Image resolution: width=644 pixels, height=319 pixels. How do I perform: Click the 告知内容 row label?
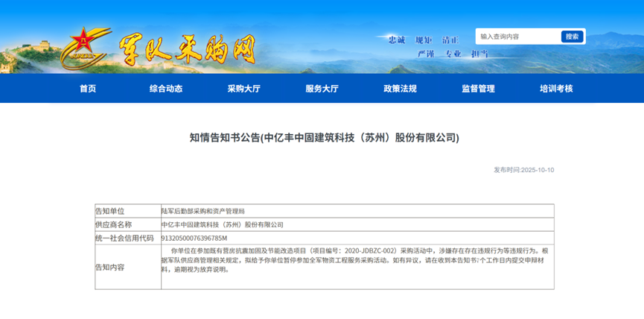(109, 268)
